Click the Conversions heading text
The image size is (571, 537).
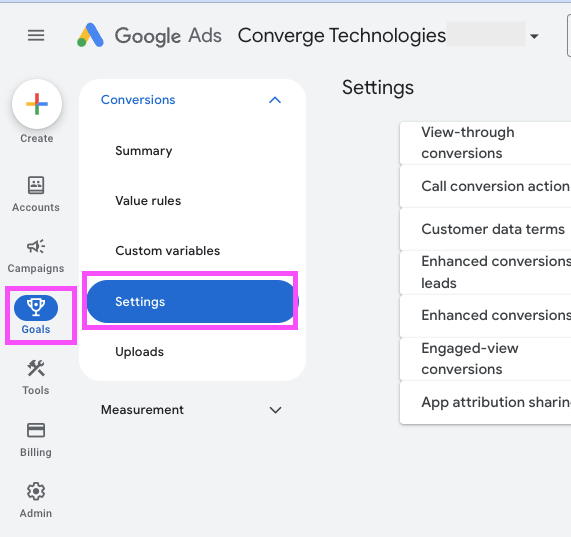pyautogui.click(x=138, y=100)
